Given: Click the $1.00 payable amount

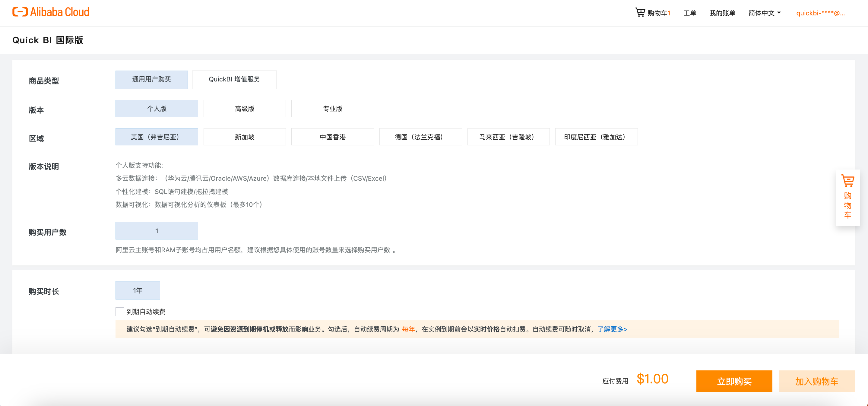Looking at the screenshot, I should (652, 379).
